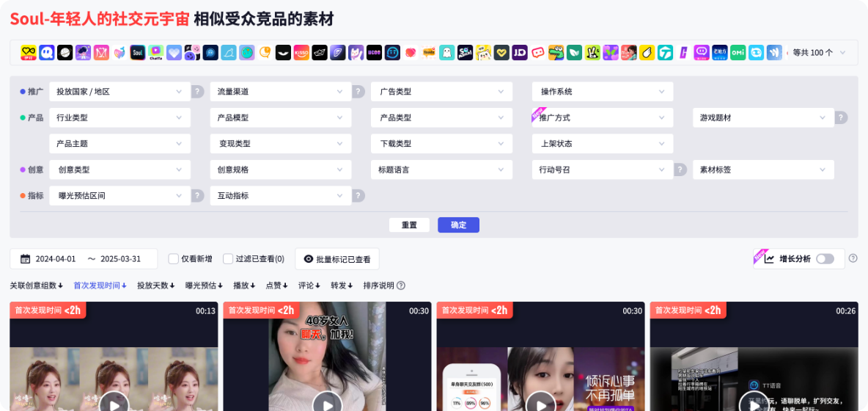Sort by 评论

click(x=309, y=285)
